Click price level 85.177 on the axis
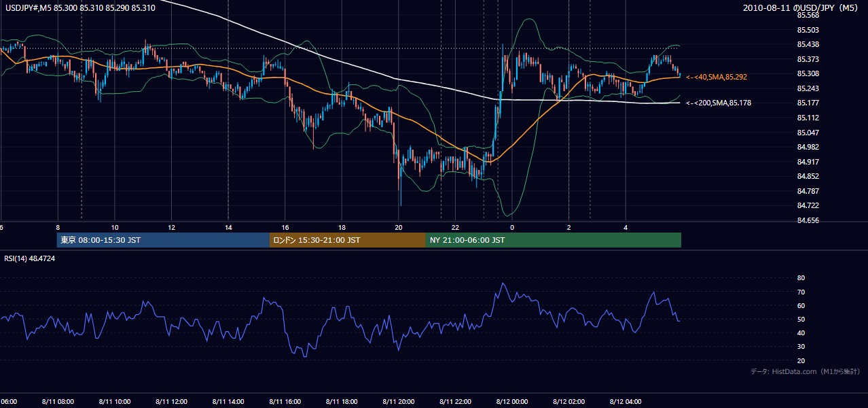The height and width of the screenshot is (408, 868). tap(808, 103)
